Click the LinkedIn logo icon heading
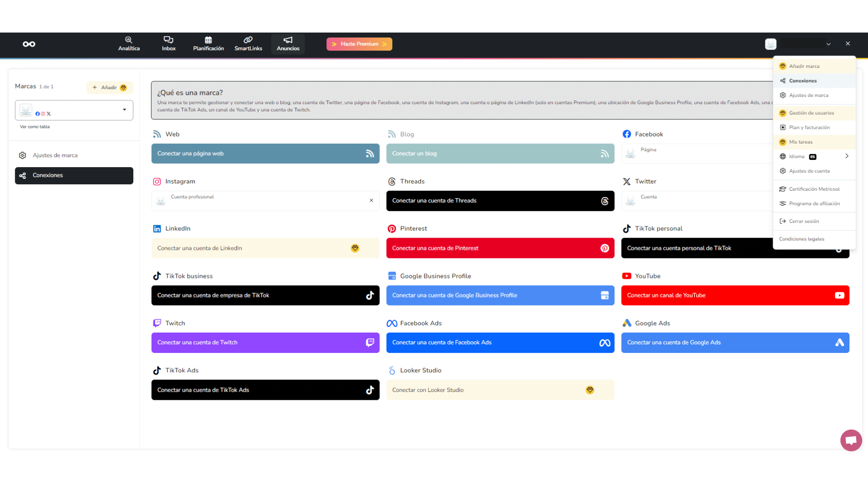868x488 pixels. tap(157, 229)
